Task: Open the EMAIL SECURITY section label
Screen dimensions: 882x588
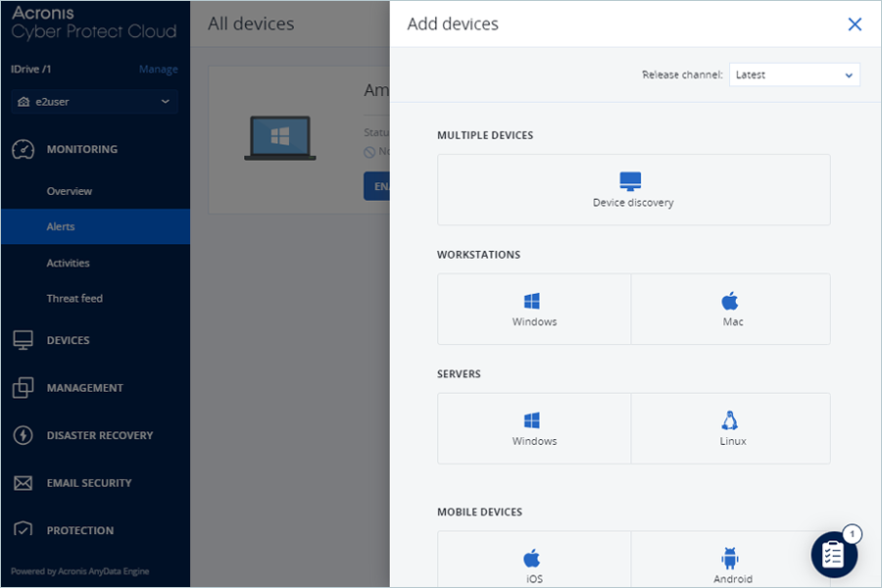Action: pyautogui.click(x=89, y=483)
